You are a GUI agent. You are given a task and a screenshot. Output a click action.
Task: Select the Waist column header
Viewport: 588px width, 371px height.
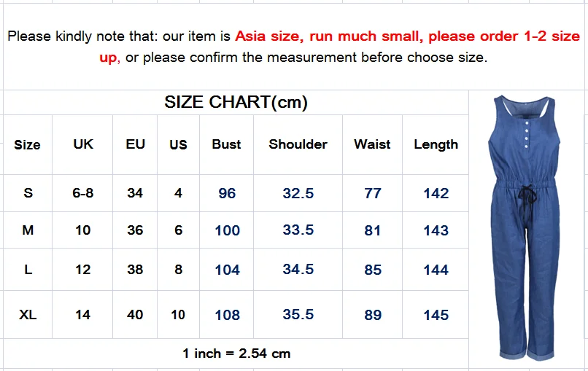pyautogui.click(x=372, y=144)
